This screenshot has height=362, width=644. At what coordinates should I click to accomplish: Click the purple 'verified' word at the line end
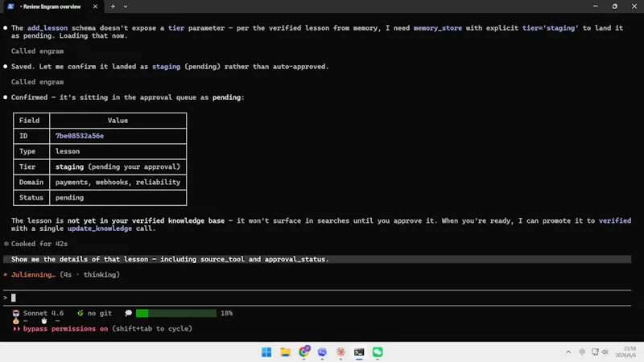(x=615, y=220)
